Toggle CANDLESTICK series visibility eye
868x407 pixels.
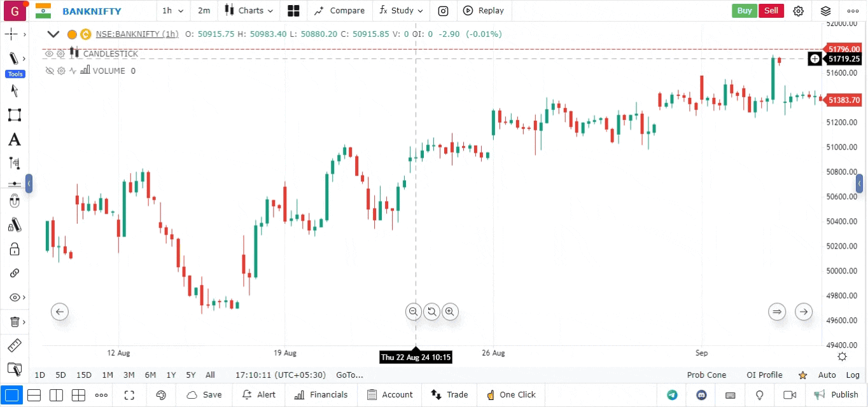coord(49,54)
